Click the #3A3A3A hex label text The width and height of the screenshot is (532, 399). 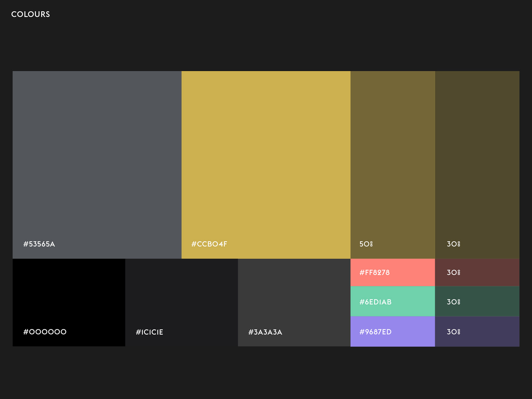click(x=265, y=332)
